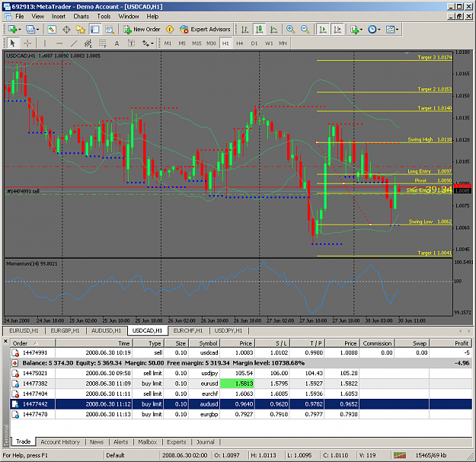Screen dimensions: 476x462
Task: Select the Text Label tool
Action: [x=131, y=43]
